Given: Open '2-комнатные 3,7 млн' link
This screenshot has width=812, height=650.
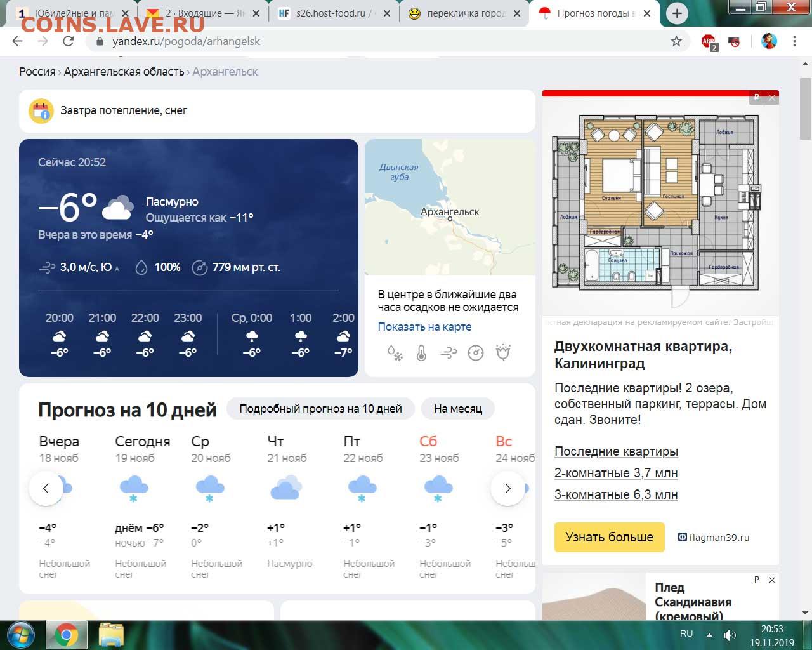Looking at the screenshot, I should (616, 473).
